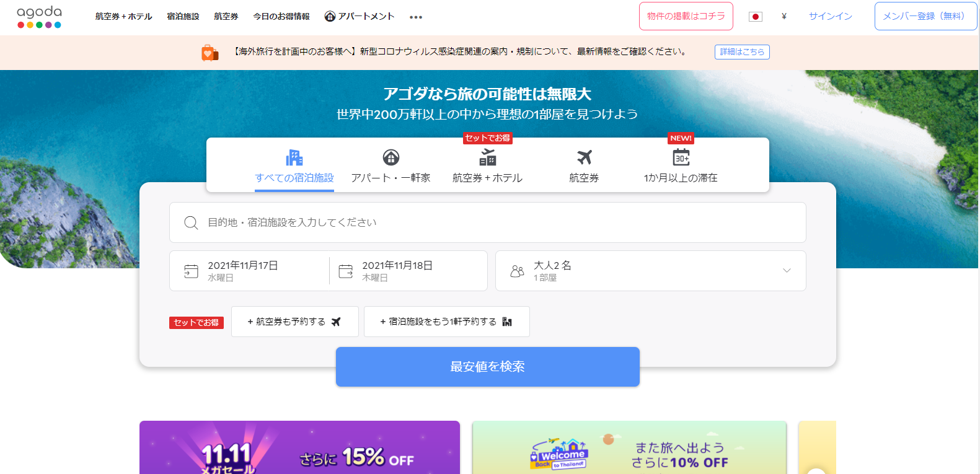The image size is (980, 474).
Task: Click the セットでお得 red label near the add-flight button
Action: tap(196, 323)
